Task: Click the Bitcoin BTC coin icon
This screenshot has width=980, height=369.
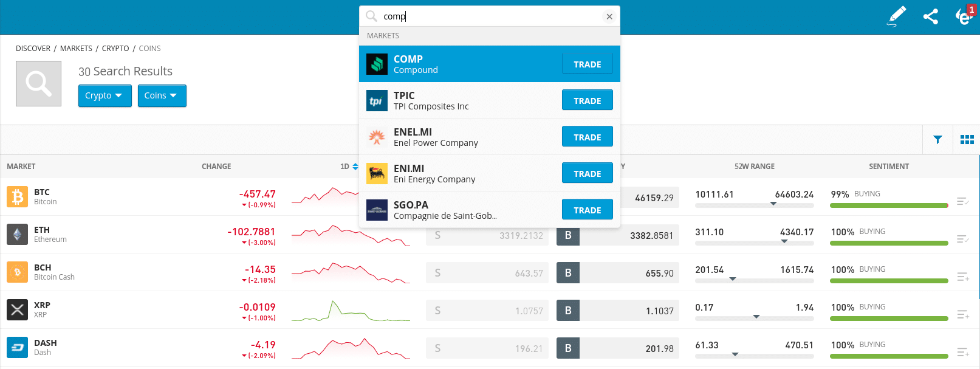Action: point(17,197)
